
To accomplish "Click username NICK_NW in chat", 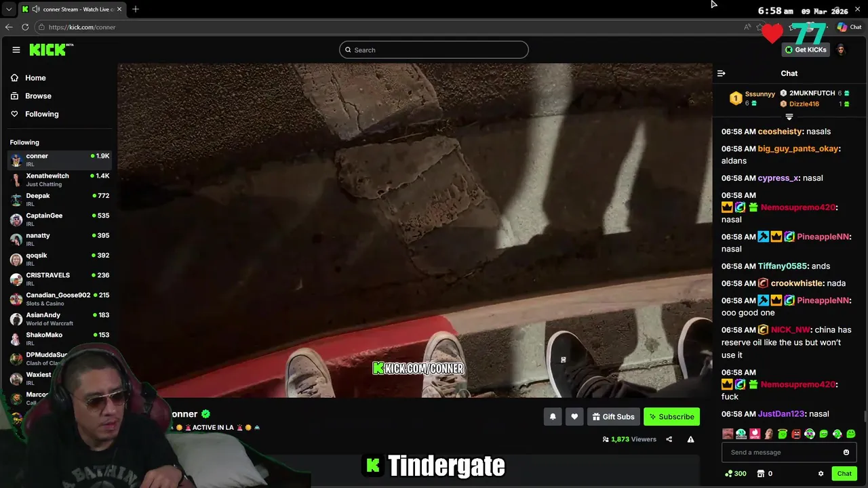I will pos(791,330).
